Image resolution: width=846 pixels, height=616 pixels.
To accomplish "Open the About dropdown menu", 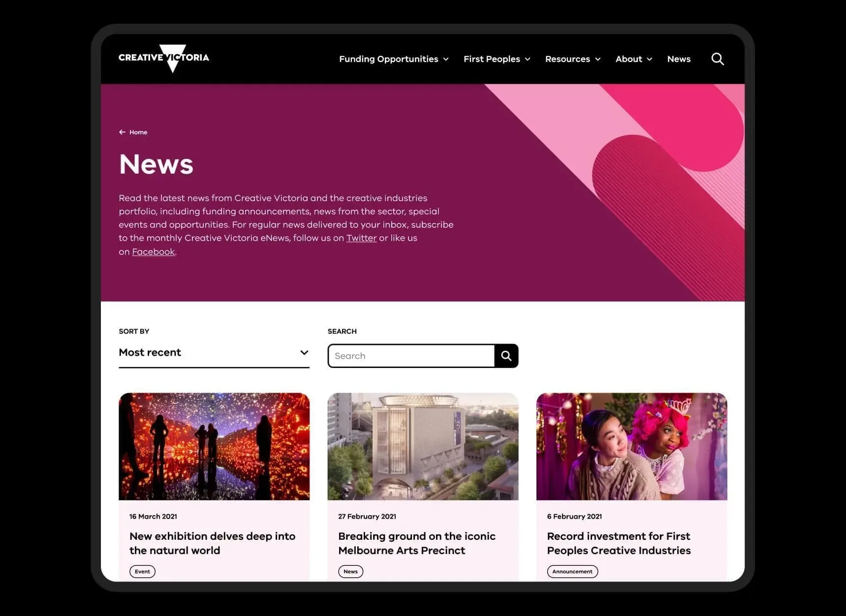I will [x=633, y=59].
